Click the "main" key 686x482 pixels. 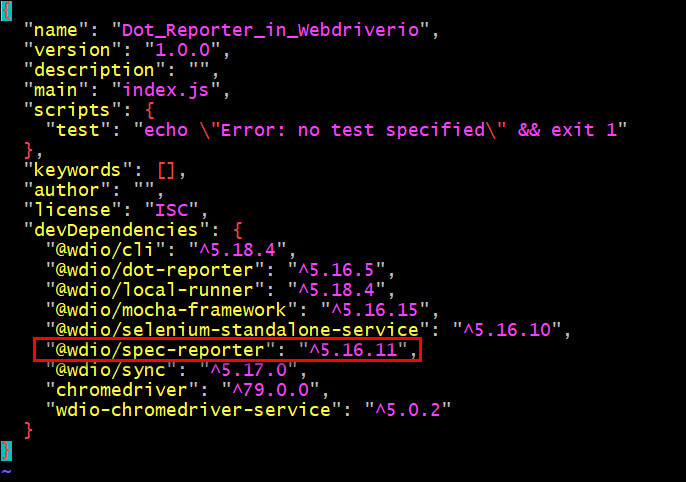pos(56,90)
